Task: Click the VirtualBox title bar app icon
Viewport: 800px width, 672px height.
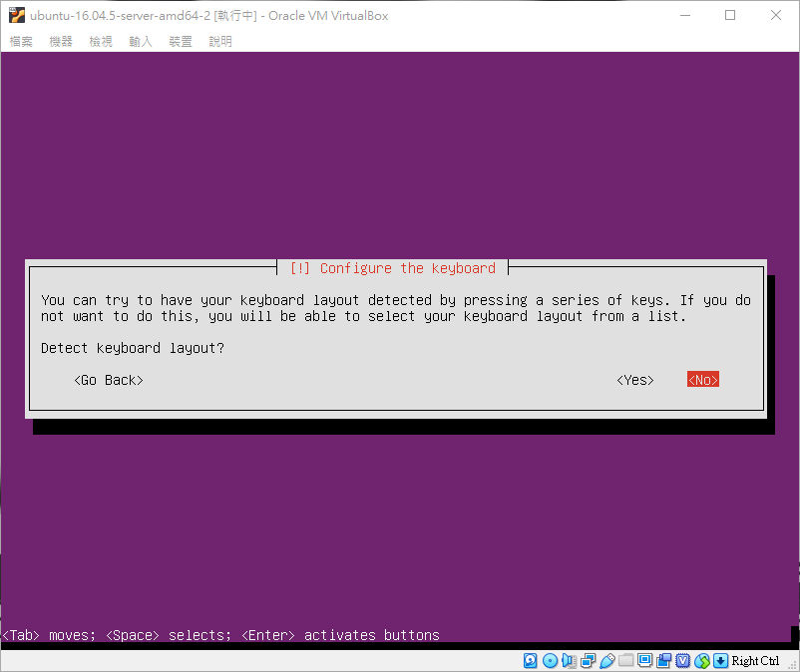Action: pyautogui.click(x=16, y=15)
